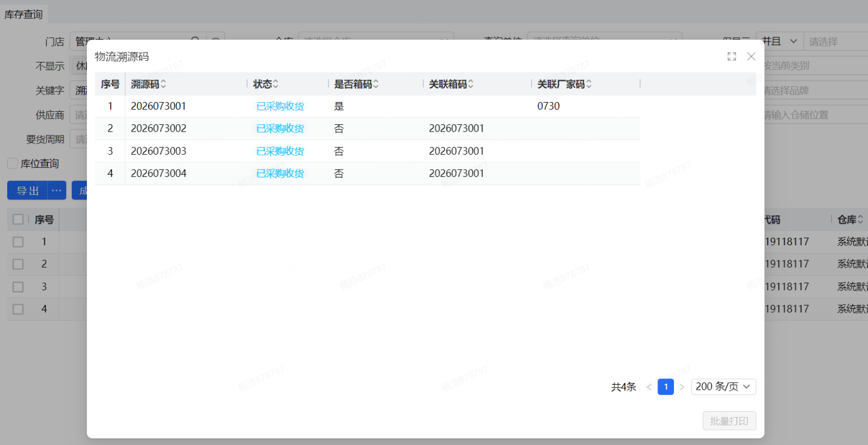Check background table row 4 checkbox
The width and height of the screenshot is (868, 445).
[18, 309]
